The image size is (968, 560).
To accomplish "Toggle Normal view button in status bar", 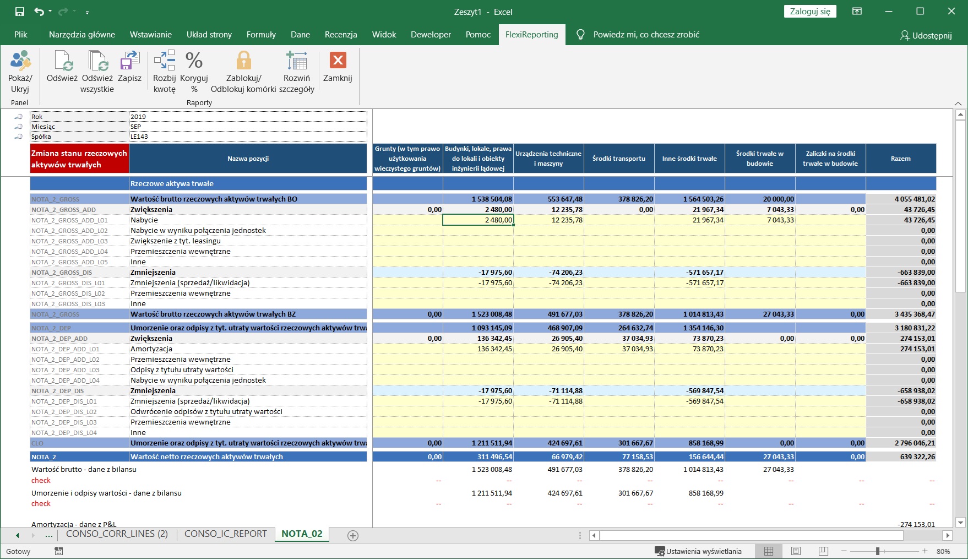I will pos(769,551).
